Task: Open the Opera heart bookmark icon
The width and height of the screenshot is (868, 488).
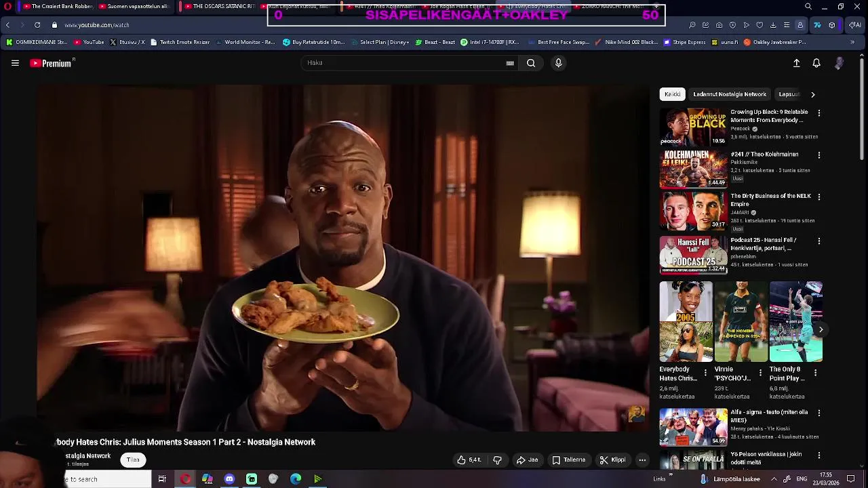Action: click(759, 25)
